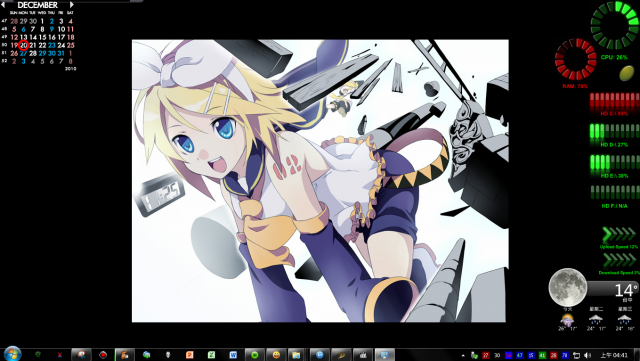640x361 pixels.
Task: Click the green '41' tray indicator
Action: pyautogui.click(x=542, y=355)
